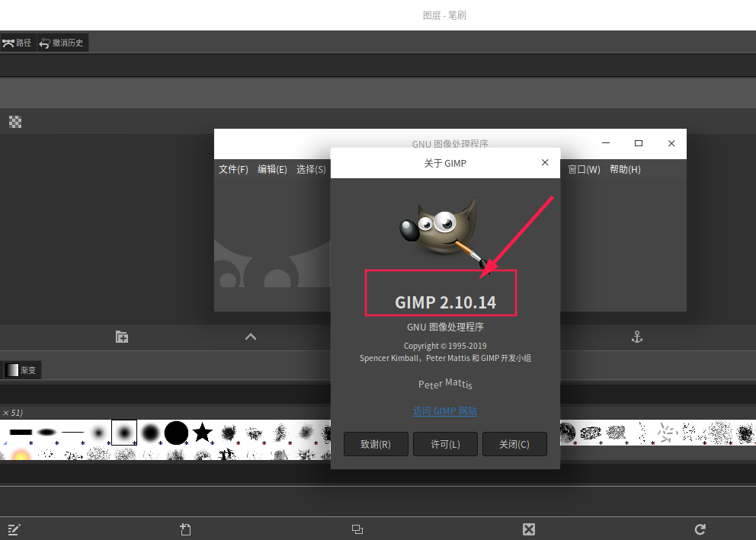This screenshot has height=540, width=756.
Task: Click the delete brush icon
Action: 529,529
